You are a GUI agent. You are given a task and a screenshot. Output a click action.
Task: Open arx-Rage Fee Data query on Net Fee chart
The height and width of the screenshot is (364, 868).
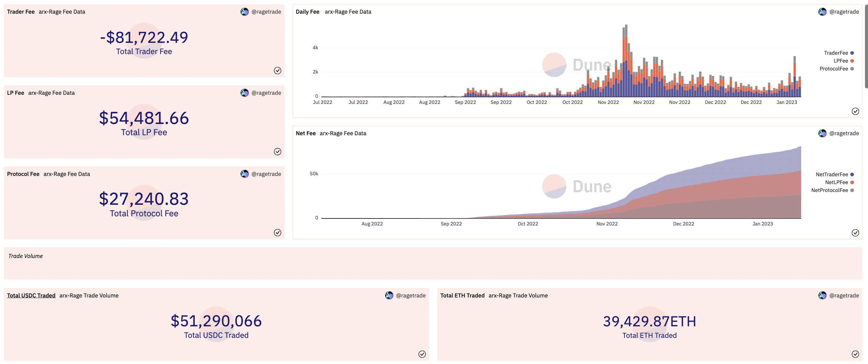343,133
